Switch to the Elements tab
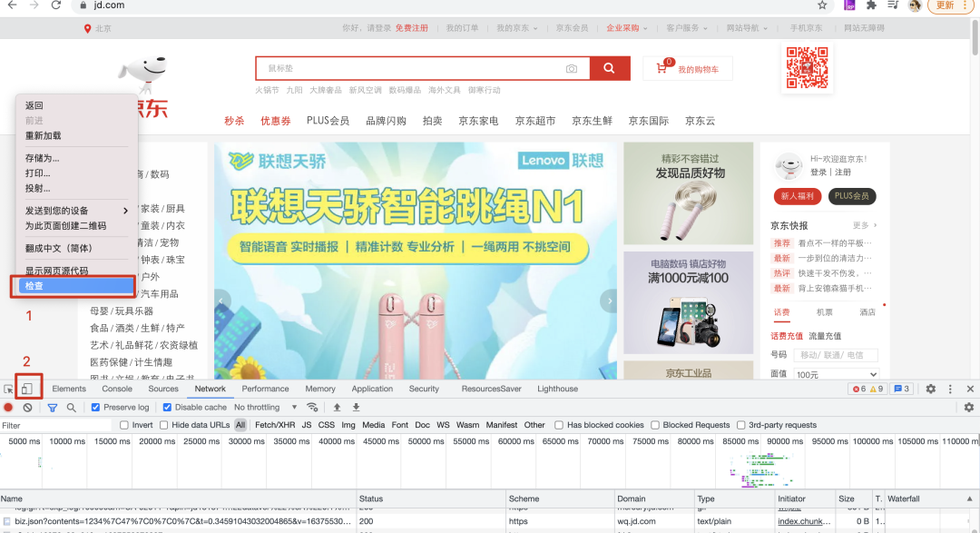 (x=69, y=389)
